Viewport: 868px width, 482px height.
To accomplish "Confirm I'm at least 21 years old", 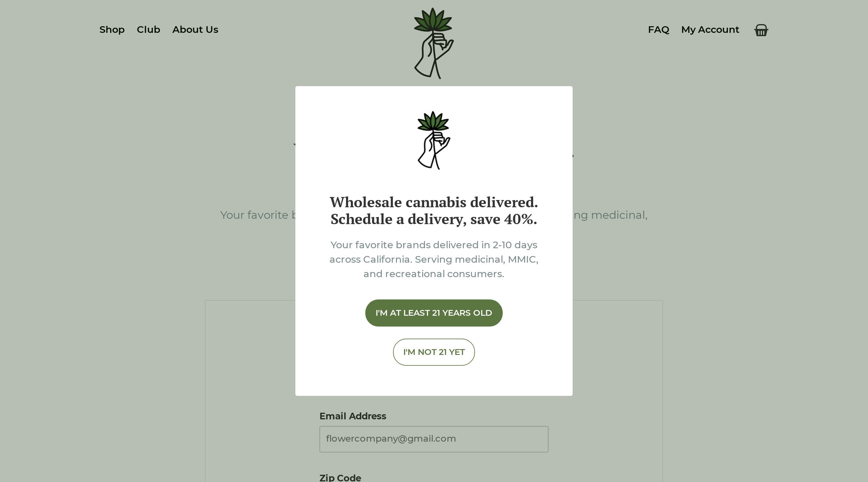I will coord(434,313).
